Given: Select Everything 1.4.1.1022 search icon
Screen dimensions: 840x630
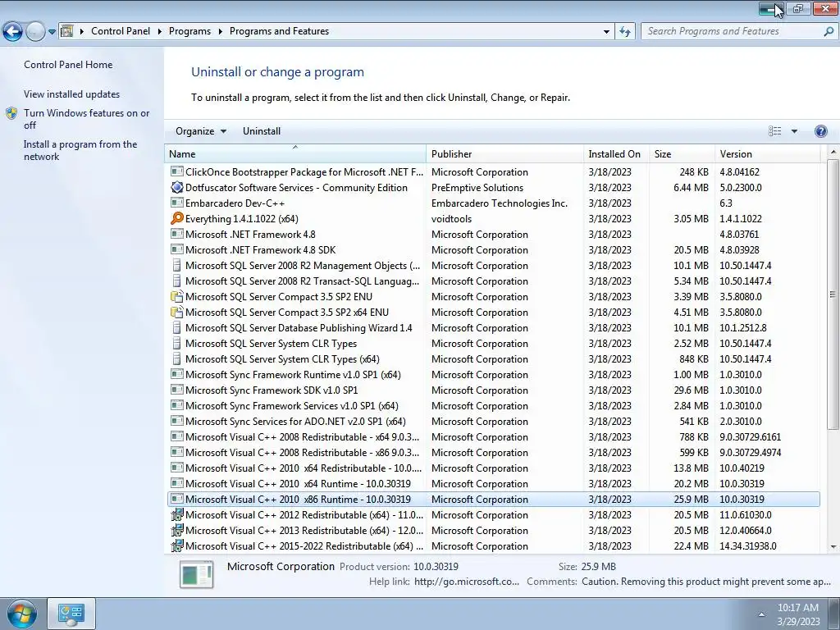Looking at the screenshot, I should (177, 218).
